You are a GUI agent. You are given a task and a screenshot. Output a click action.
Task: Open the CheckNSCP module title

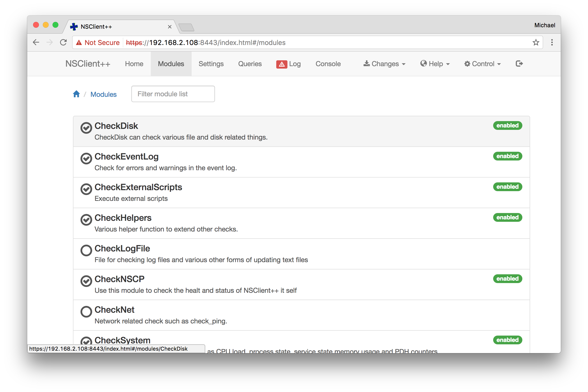click(x=119, y=279)
